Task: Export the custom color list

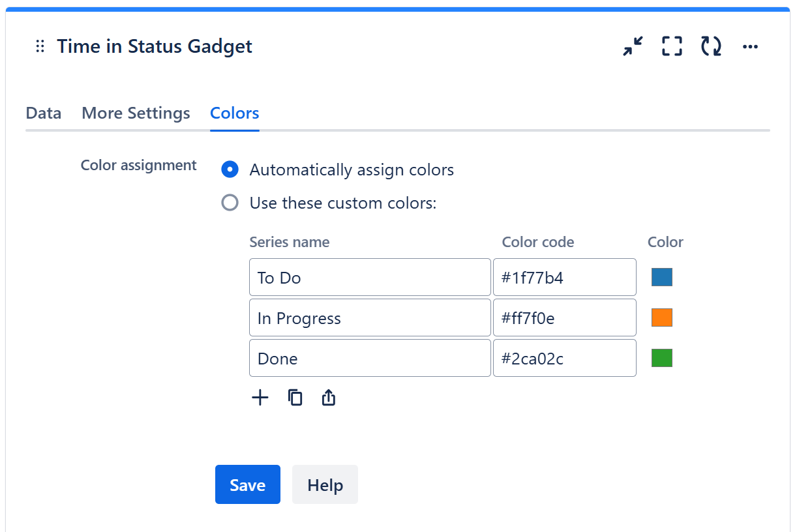Action: [329, 398]
